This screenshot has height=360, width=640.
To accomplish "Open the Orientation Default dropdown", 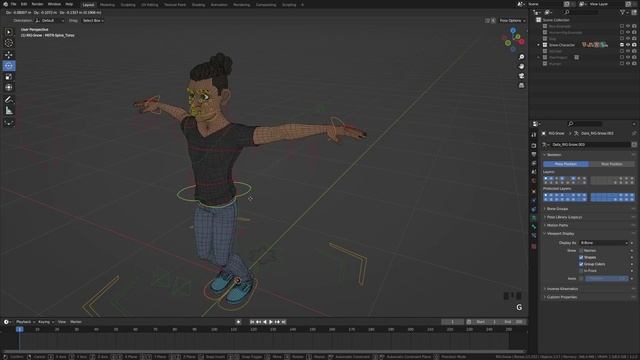I will pyautogui.click(x=49, y=20).
